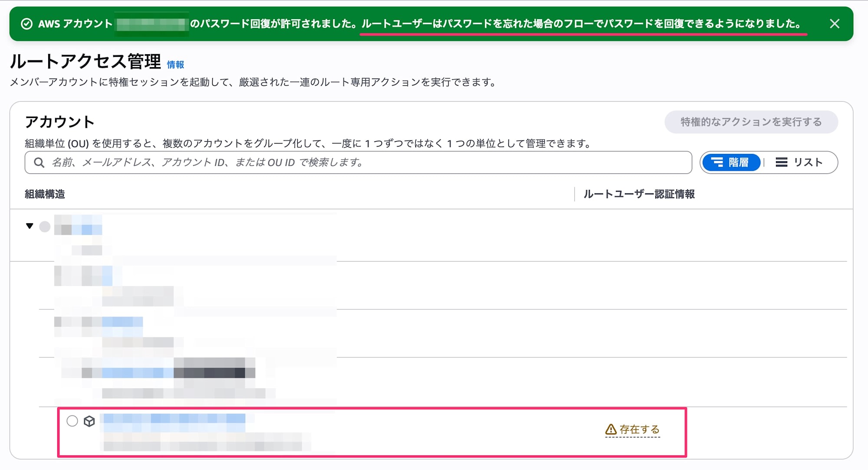The height and width of the screenshot is (470, 868).
Task: Click the 組織構造 column header
Action: pyautogui.click(x=45, y=194)
